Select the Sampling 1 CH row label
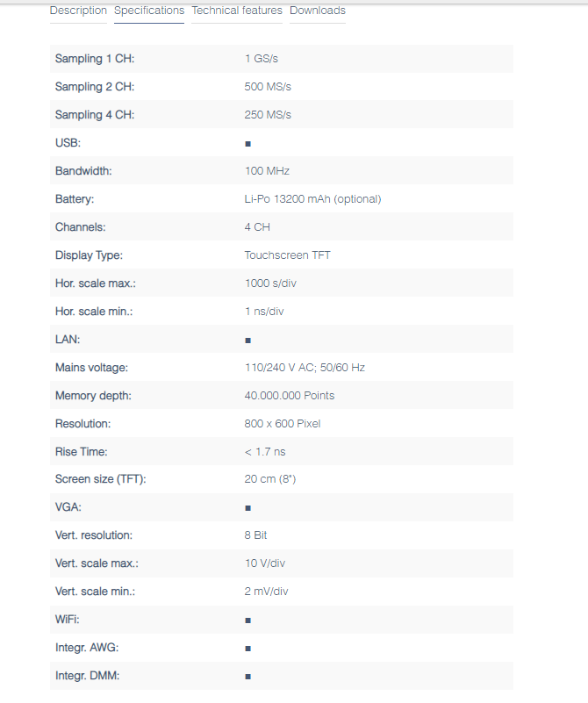Screen dimensions: 588x703 click(x=95, y=59)
